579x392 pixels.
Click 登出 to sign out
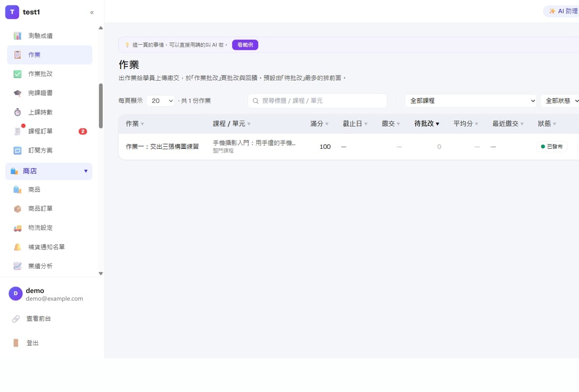[33, 343]
